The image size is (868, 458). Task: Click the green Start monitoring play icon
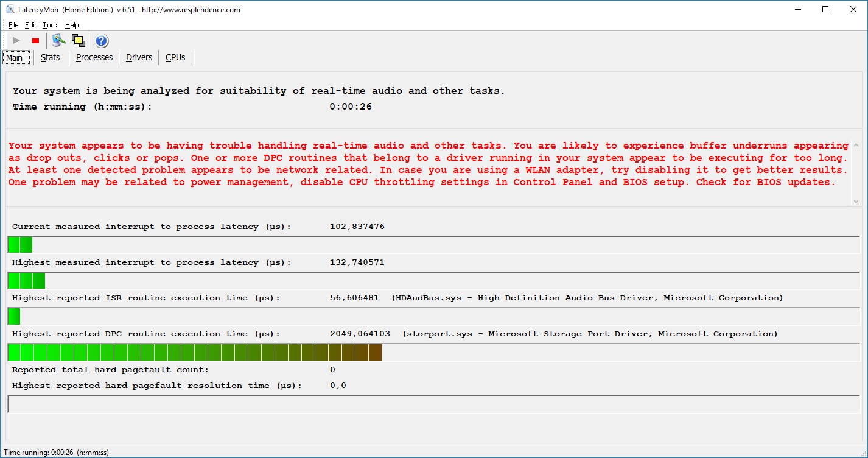tap(16, 41)
